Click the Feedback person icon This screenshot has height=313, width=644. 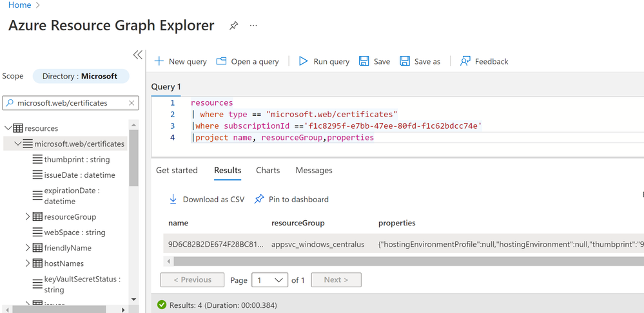coord(465,62)
